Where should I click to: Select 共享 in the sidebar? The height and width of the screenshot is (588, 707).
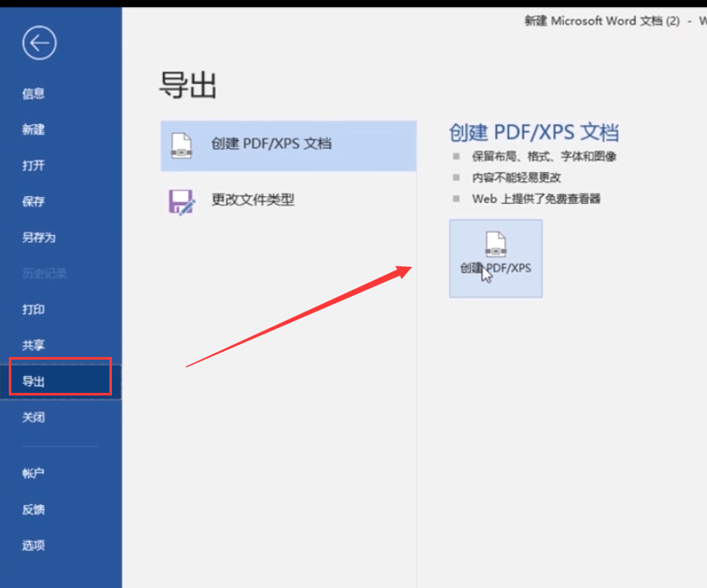pos(33,345)
